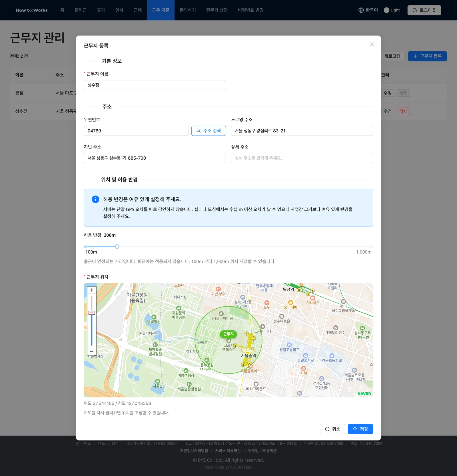Click the 저장 button
Viewport: 457px width, 476px height.
(360, 429)
